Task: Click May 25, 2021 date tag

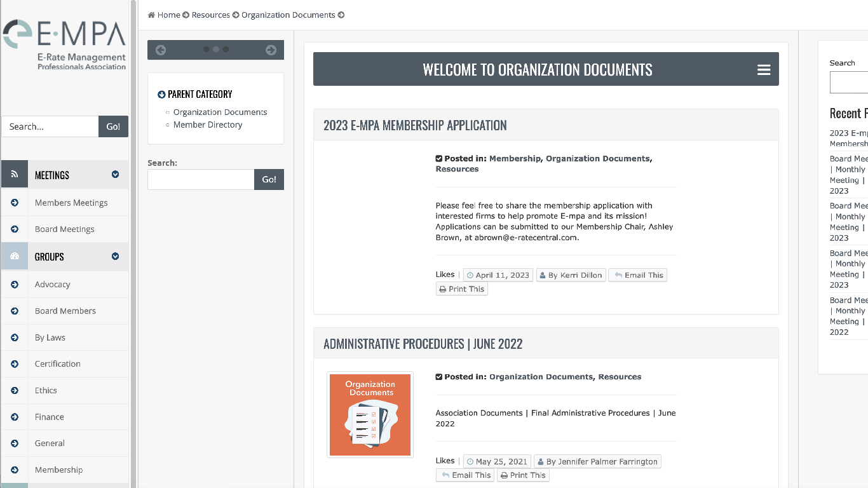Action: [496, 461]
